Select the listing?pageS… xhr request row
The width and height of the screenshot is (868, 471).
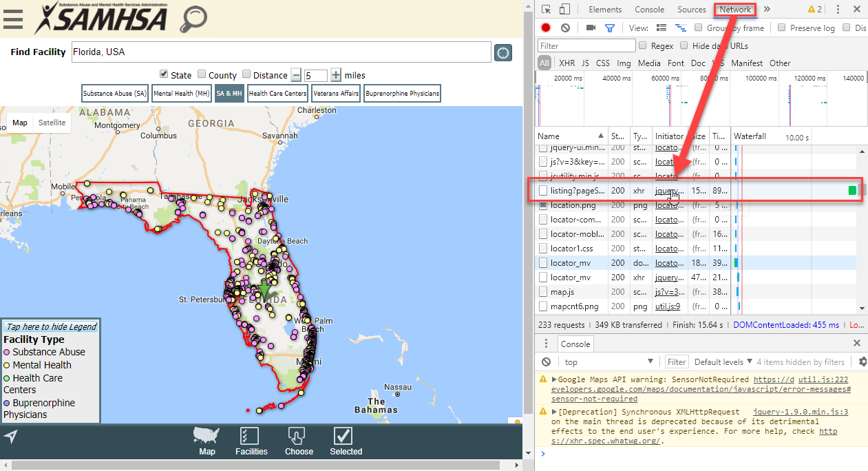tap(695, 190)
